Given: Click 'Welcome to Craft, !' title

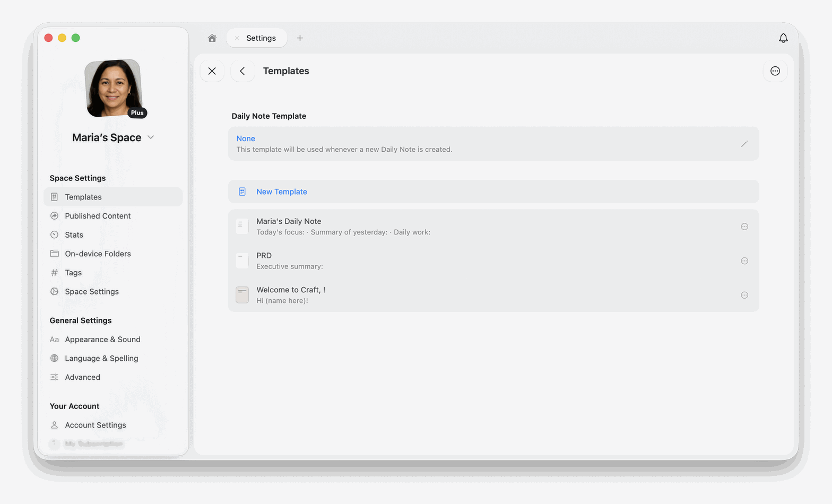Looking at the screenshot, I should (x=291, y=290).
